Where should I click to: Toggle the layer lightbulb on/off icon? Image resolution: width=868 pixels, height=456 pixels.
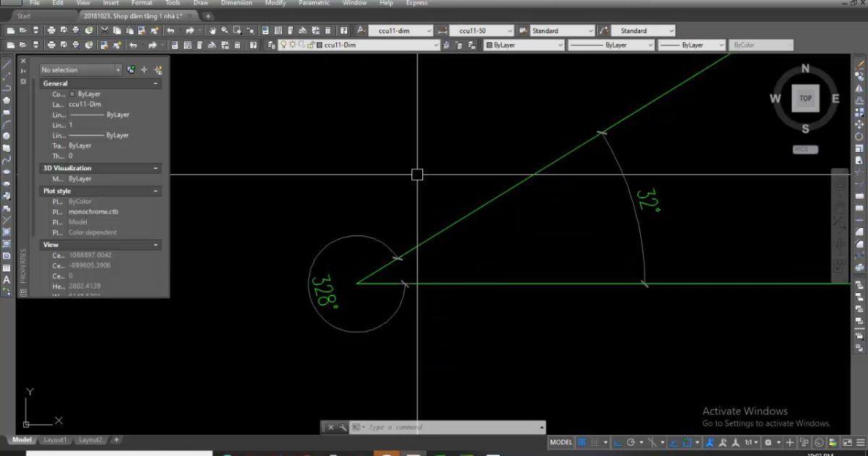(x=284, y=45)
